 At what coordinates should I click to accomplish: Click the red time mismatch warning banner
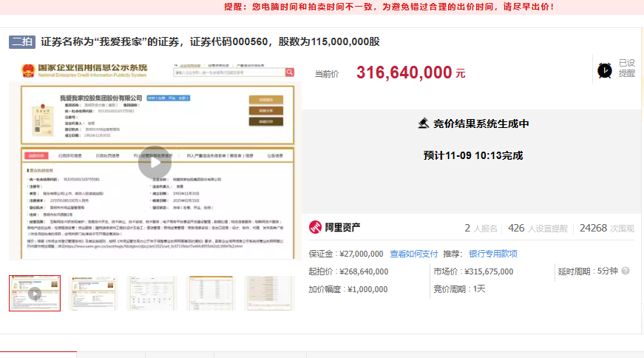click(x=322, y=7)
